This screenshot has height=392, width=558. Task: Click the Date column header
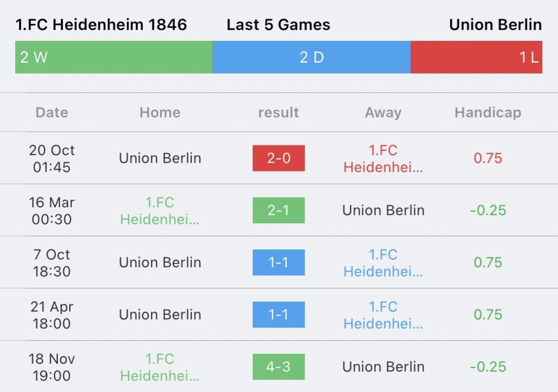click(x=52, y=113)
